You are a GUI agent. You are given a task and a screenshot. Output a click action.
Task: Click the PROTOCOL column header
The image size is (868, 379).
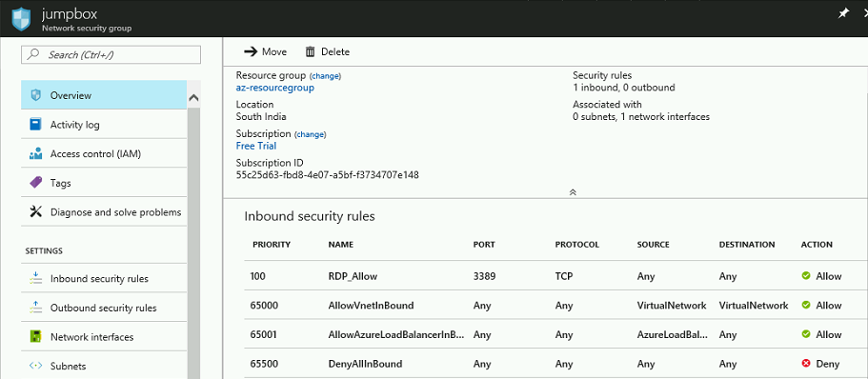coord(576,244)
